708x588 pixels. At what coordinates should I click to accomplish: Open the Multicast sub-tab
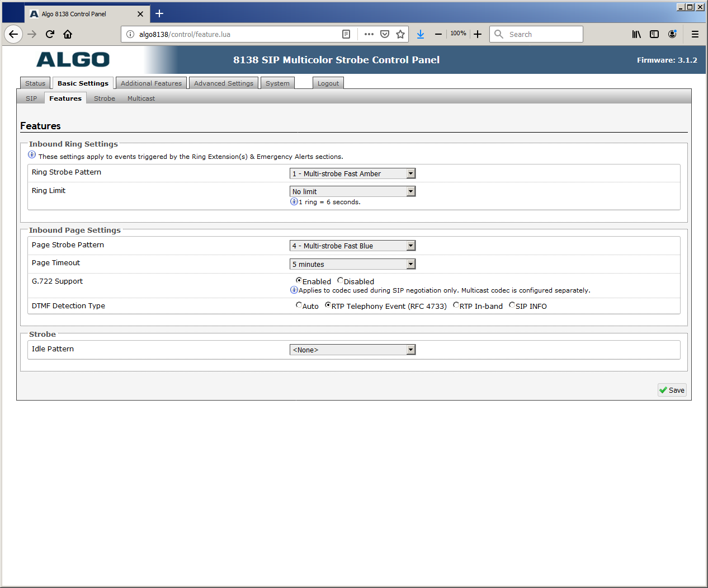click(x=141, y=98)
